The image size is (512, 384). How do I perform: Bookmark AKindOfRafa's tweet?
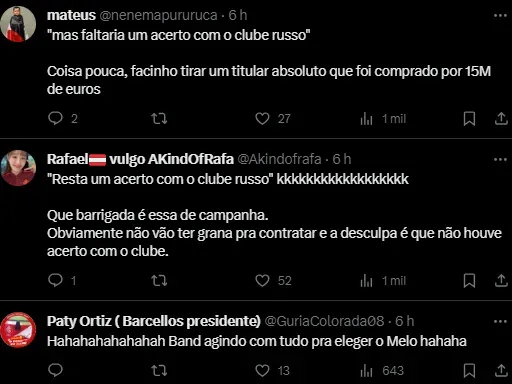point(469,281)
